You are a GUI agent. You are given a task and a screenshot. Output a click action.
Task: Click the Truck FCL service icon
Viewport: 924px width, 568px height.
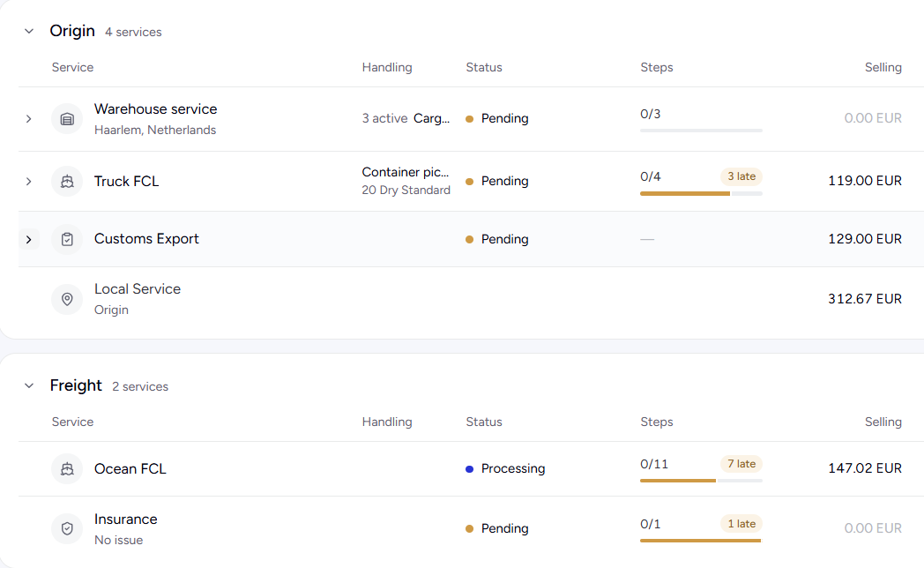point(67,182)
